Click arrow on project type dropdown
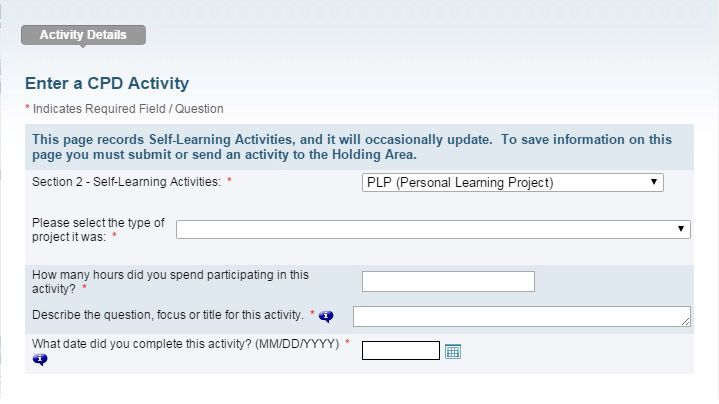 coord(681,229)
